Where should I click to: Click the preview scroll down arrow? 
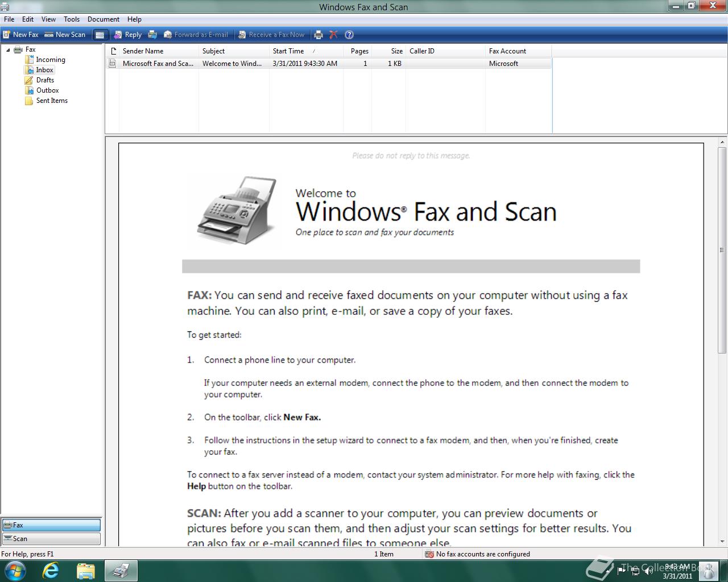722,542
